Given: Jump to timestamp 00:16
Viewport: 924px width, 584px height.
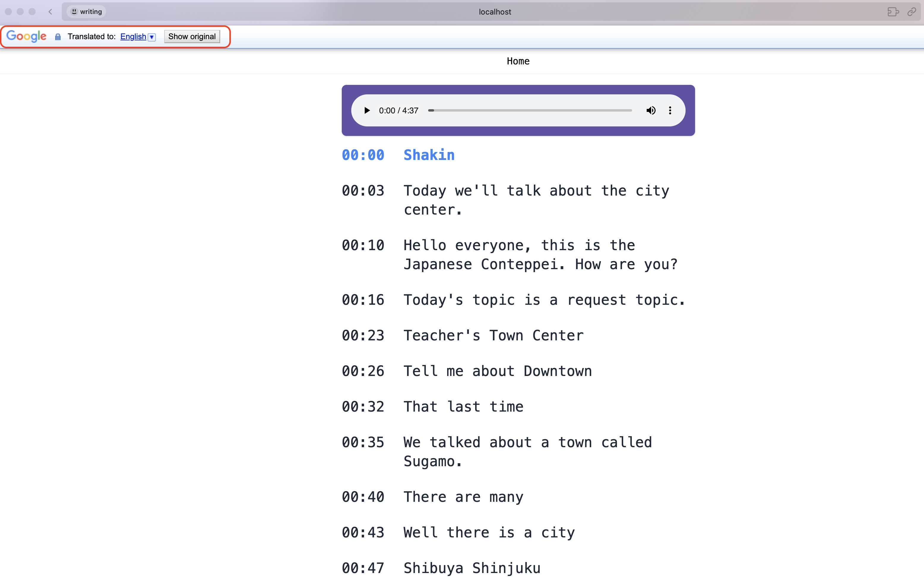Looking at the screenshot, I should click(363, 300).
